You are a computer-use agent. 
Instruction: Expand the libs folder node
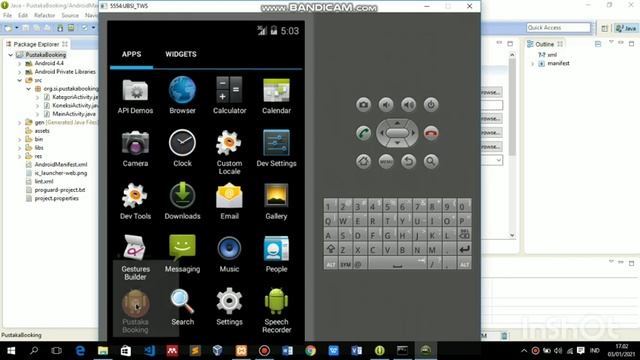(x=19, y=148)
